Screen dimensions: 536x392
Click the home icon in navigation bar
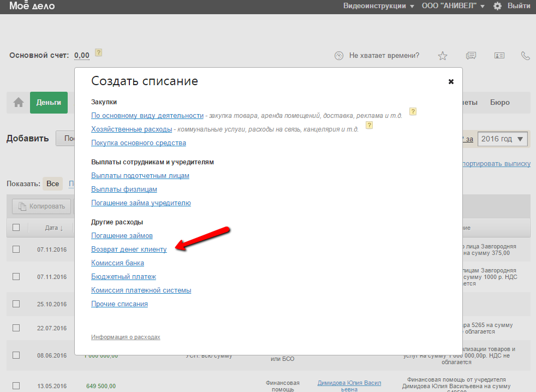point(19,102)
